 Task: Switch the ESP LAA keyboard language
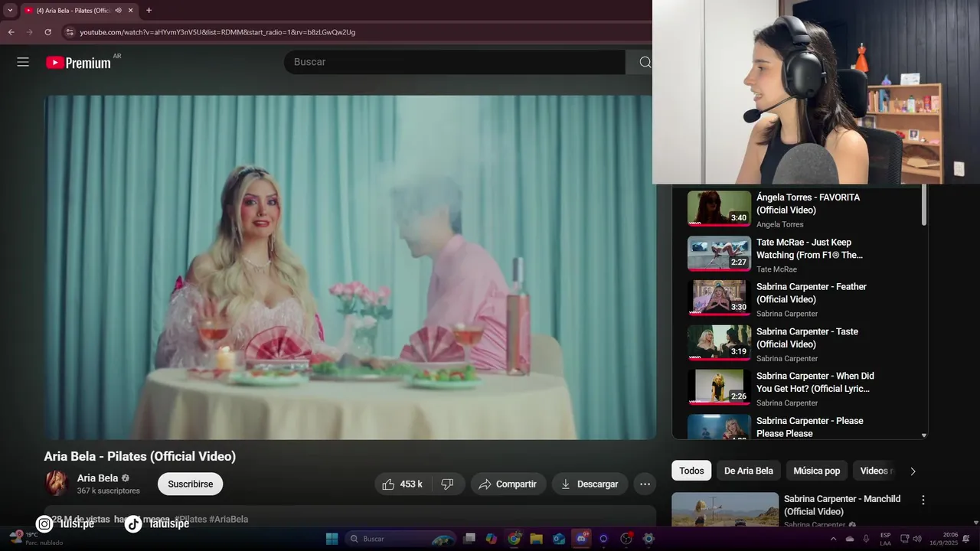coord(885,539)
